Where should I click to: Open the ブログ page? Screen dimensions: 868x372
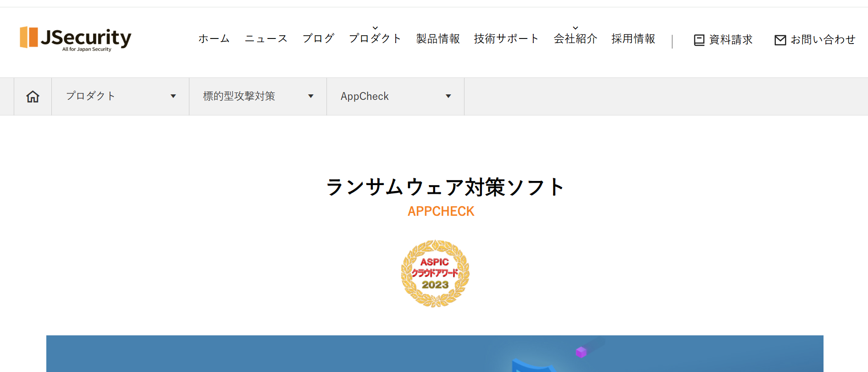[318, 39]
